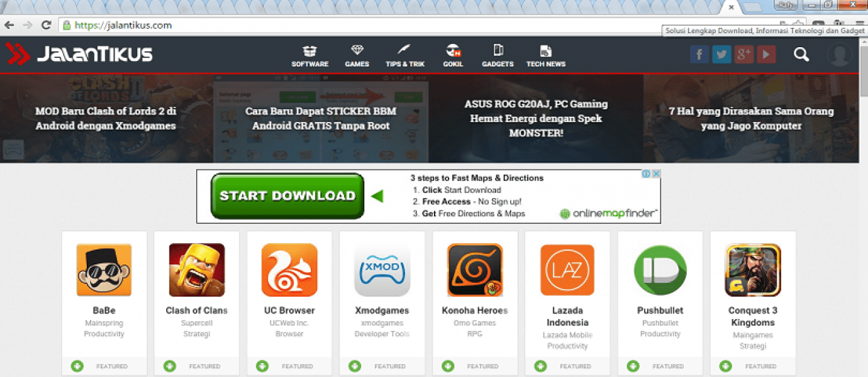Open JalanTikus Facebook page icon
The image size is (868, 377).
(699, 55)
